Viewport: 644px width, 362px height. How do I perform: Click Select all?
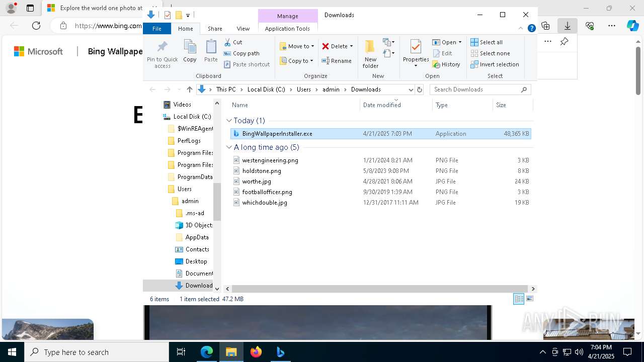[x=487, y=42]
